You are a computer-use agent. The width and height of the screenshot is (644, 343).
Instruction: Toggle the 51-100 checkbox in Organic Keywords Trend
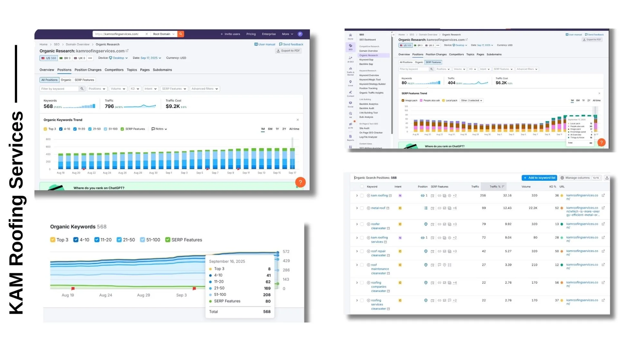click(105, 129)
